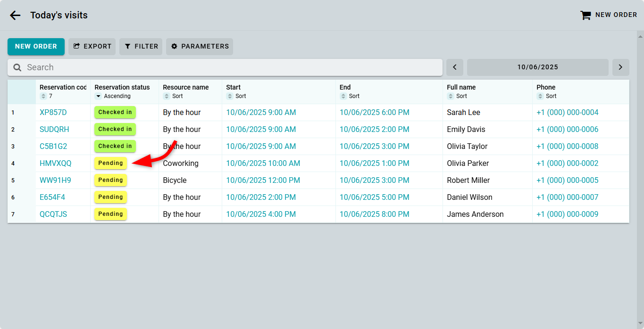Open the date picker showing 10/06/2025
Image resolution: width=644 pixels, height=329 pixels.
coord(537,67)
